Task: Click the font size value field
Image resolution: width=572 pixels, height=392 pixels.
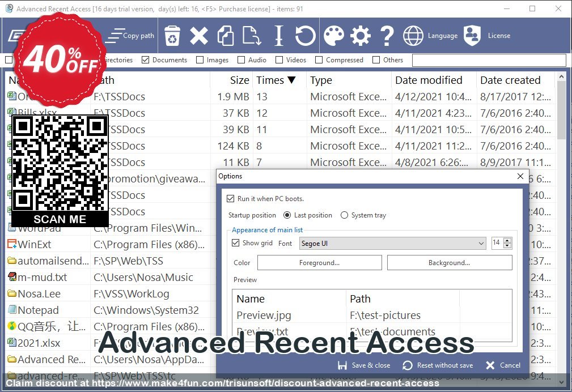Action: (497, 243)
